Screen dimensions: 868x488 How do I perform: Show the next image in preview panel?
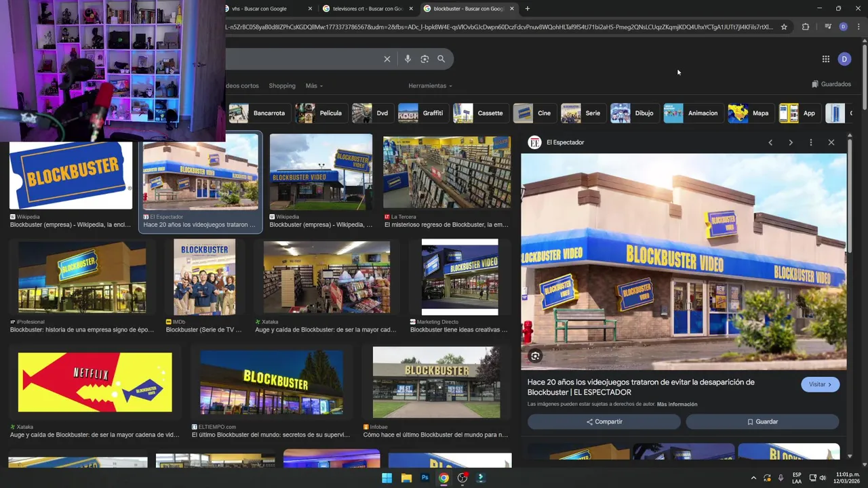point(791,142)
